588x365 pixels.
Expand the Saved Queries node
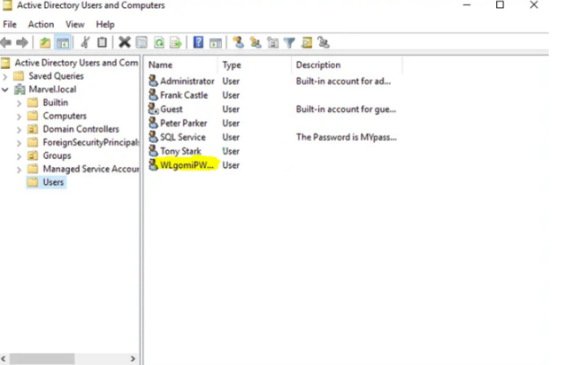6,76
